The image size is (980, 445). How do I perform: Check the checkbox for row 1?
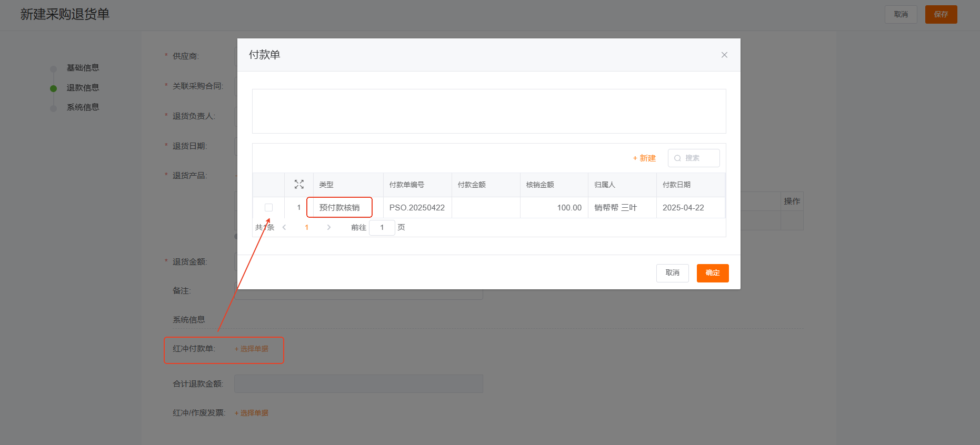click(268, 207)
